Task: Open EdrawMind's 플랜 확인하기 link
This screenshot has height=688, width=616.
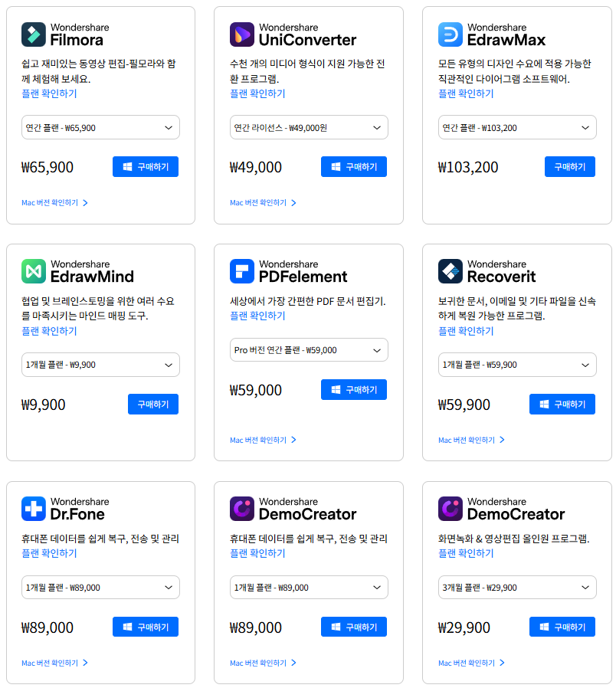Action: pyautogui.click(x=49, y=331)
